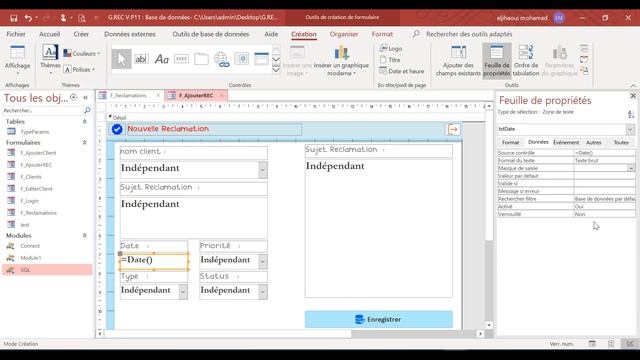Click the Undo arrow icon
This screenshot has width=640, height=360.
pos(28,18)
